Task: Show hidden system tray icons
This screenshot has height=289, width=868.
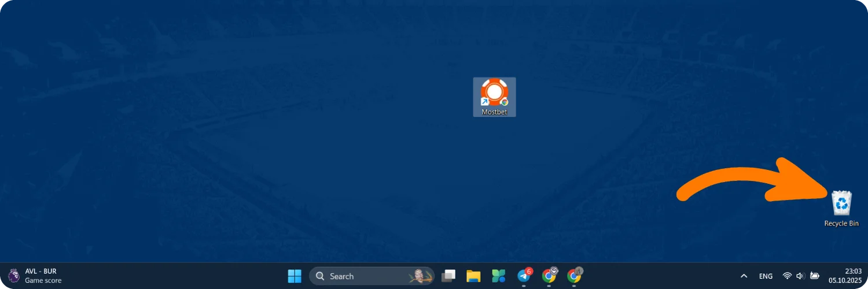Action: [x=744, y=276]
